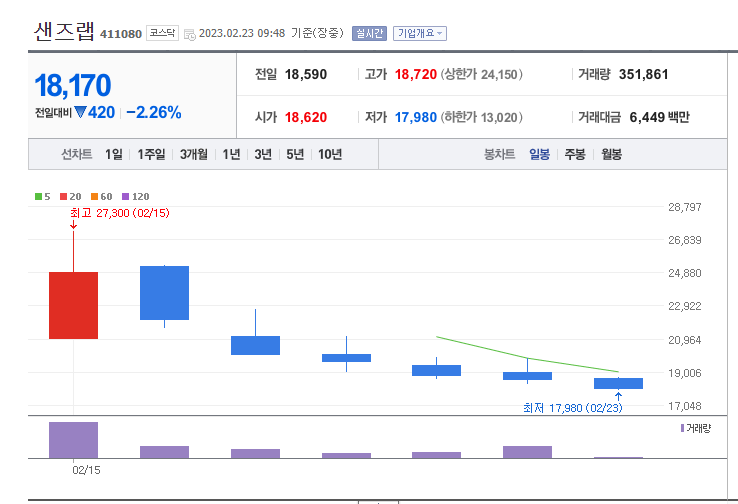This screenshot has height=504, width=738.
Task: Click the 실시간 realtime badge
Action: (369, 33)
